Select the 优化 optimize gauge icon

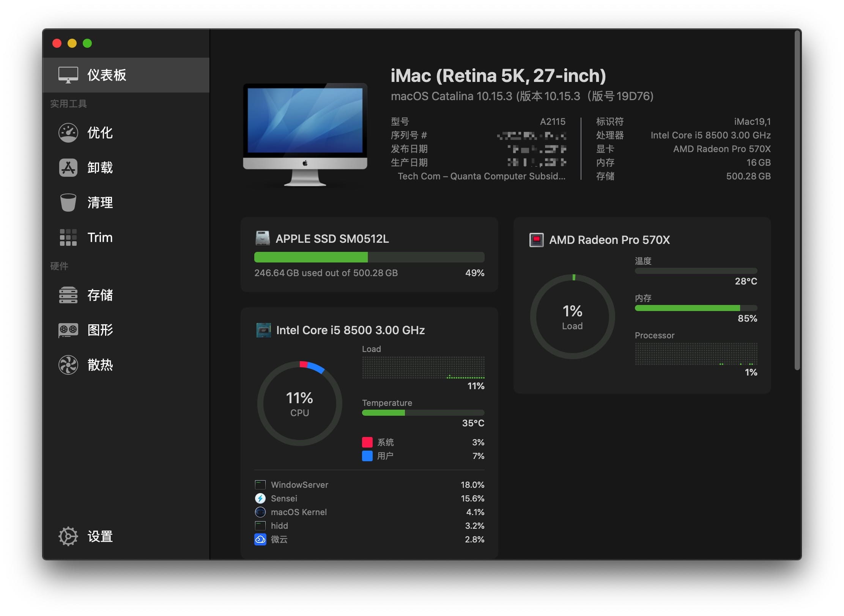[x=68, y=132]
